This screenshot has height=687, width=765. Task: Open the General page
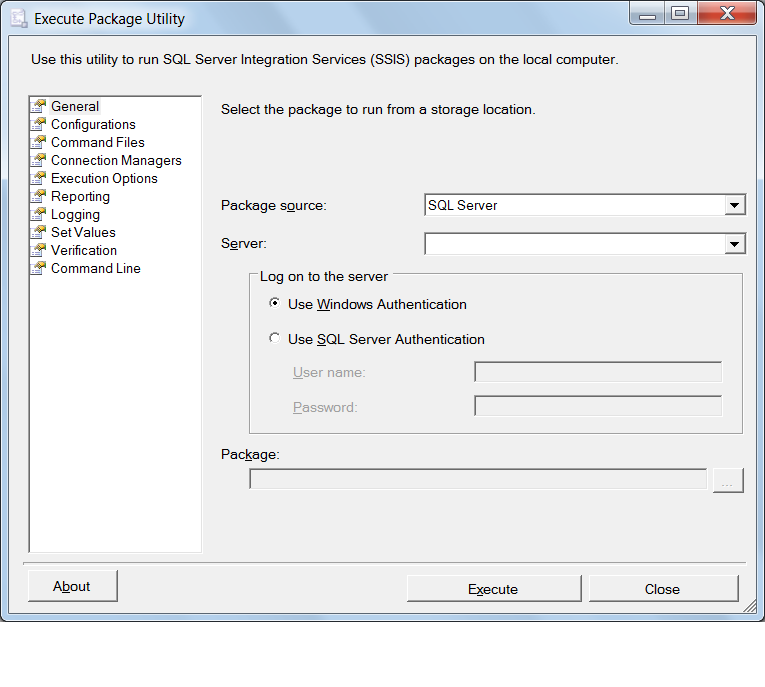(x=75, y=106)
